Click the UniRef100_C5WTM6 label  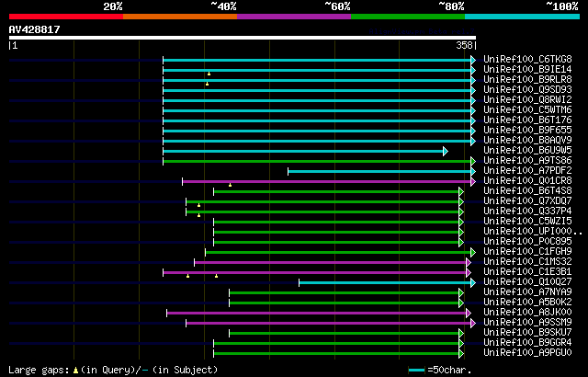[x=527, y=110]
